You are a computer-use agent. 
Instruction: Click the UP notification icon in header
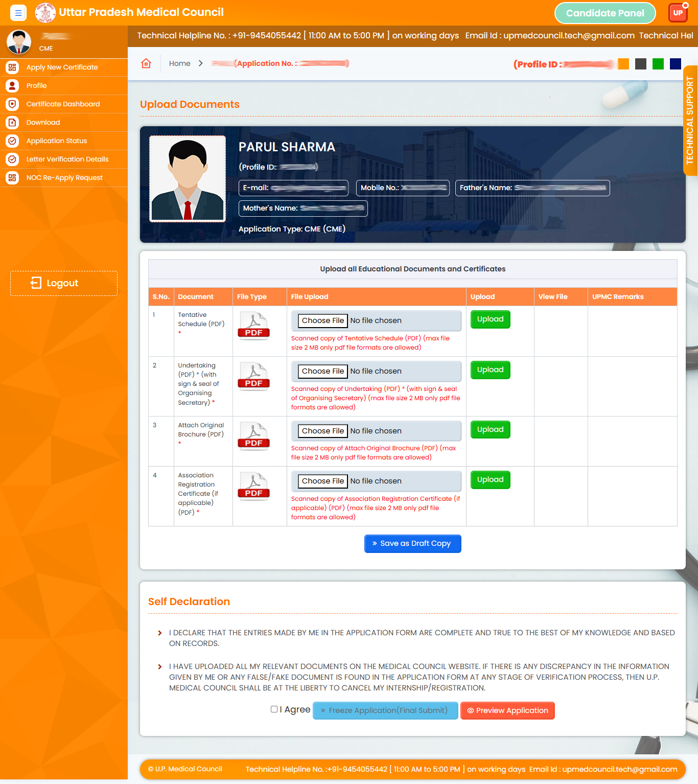(678, 13)
